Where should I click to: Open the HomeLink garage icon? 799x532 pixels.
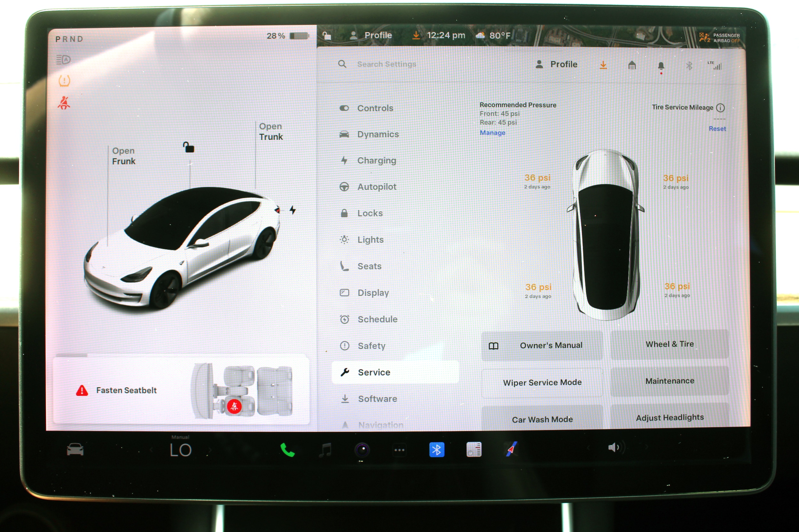click(632, 65)
